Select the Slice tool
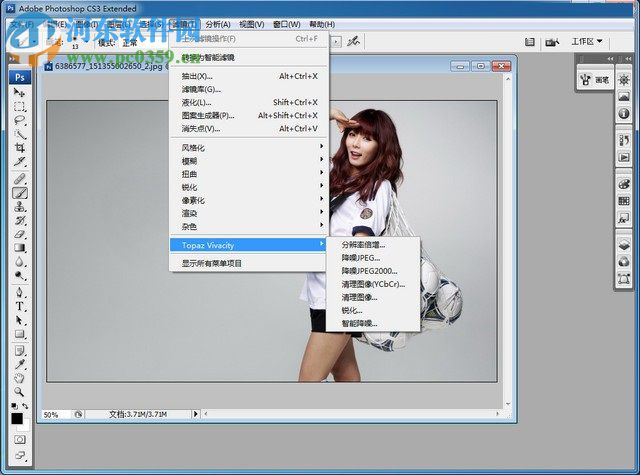 [x=20, y=162]
